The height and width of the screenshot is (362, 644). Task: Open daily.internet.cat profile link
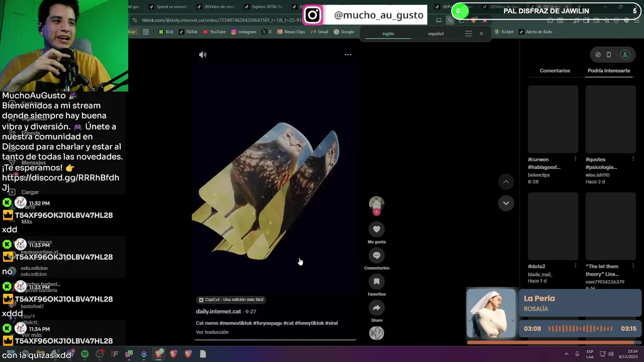click(x=218, y=312)
